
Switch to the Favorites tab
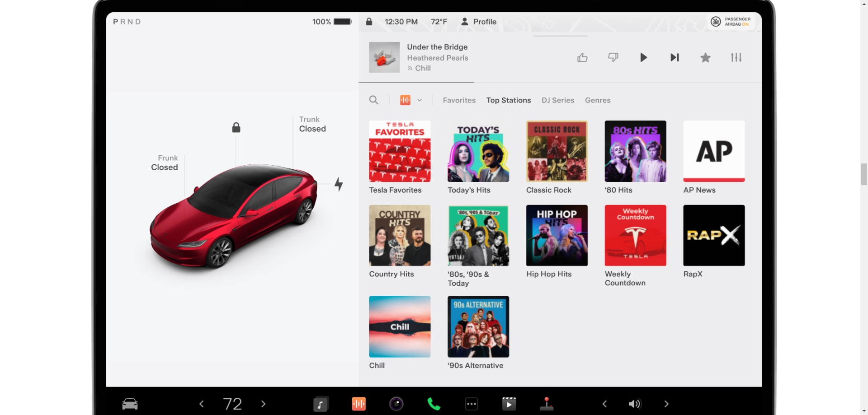tap(459, 100)
